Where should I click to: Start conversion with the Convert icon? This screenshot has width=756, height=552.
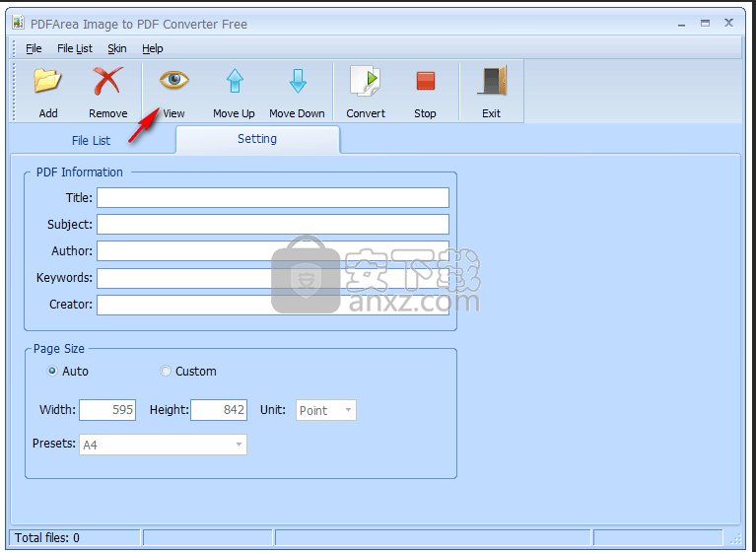pyautogui.click(x=365, y=81)
